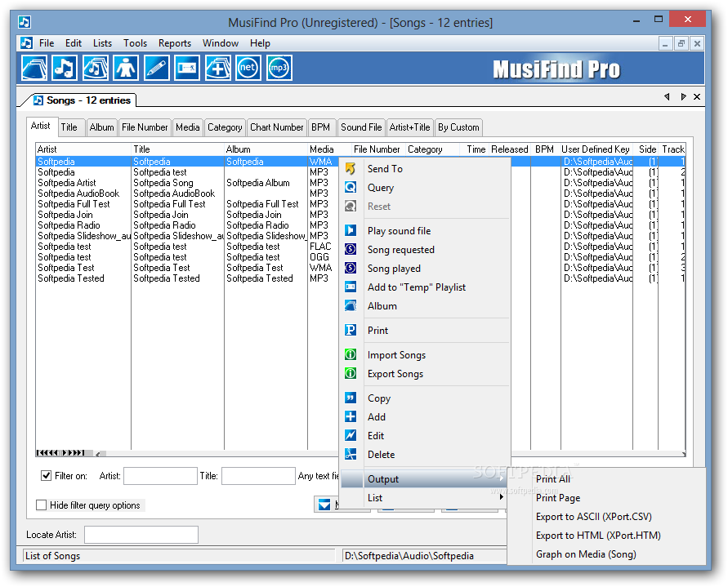Select the Artist+Title tab
This screenshot has height=587, width=728.
click(x=409, y=127)
